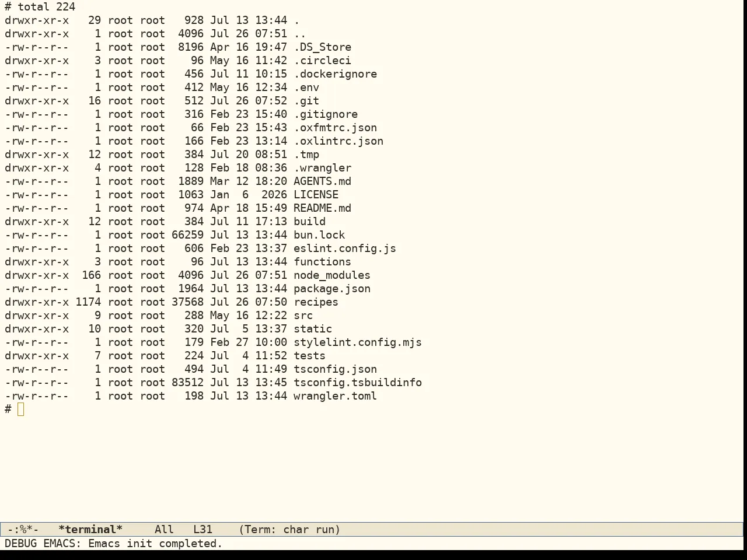The image size is (747, 560).
Task: Click the time 12:22 on the src row
Action: point(271,316)
